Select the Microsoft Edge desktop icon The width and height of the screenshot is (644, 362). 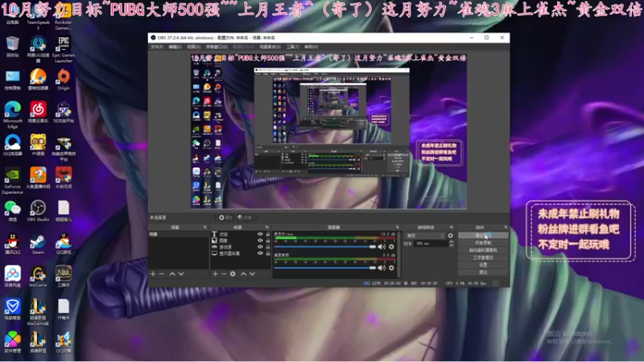pyautogui.click(x=13, y=115)
